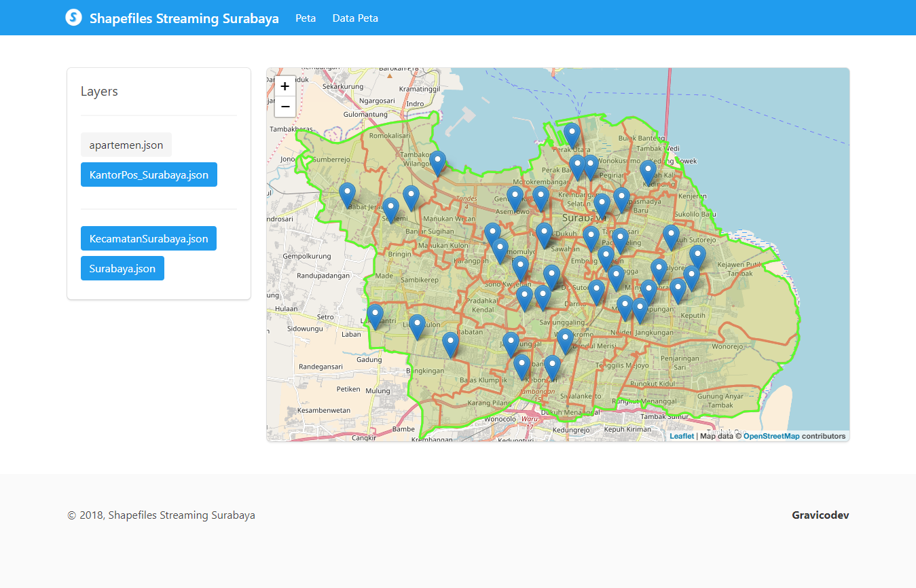Click the Pacarkeling map marker

click(x=620, y=241)
